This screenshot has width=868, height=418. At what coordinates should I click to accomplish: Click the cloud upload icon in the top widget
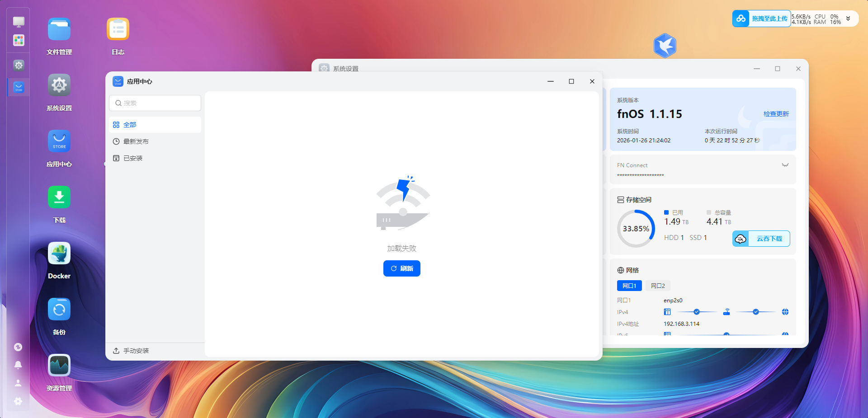[741, 19]
